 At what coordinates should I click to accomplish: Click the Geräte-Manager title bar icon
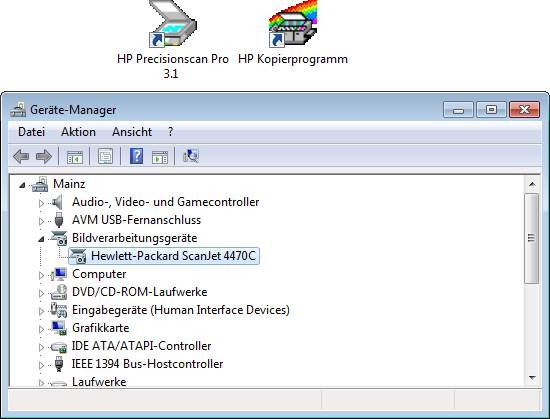click(18, 110)
